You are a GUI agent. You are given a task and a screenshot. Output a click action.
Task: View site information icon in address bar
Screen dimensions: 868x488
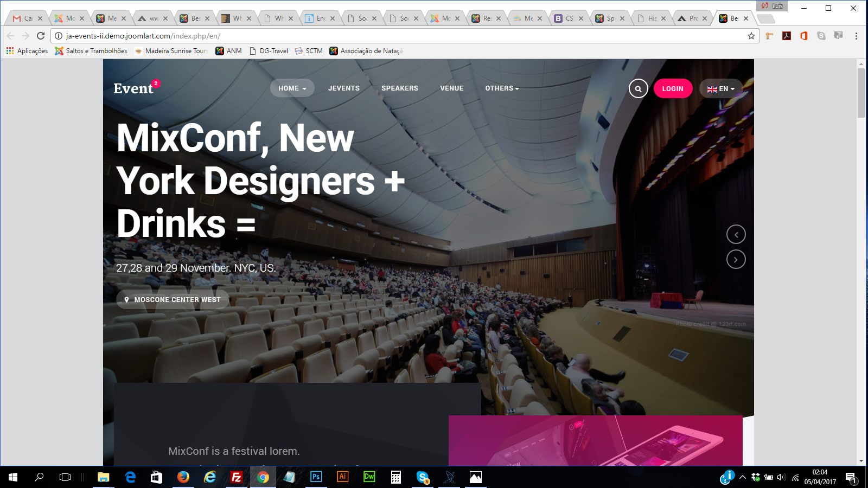[x=59, y=36]
